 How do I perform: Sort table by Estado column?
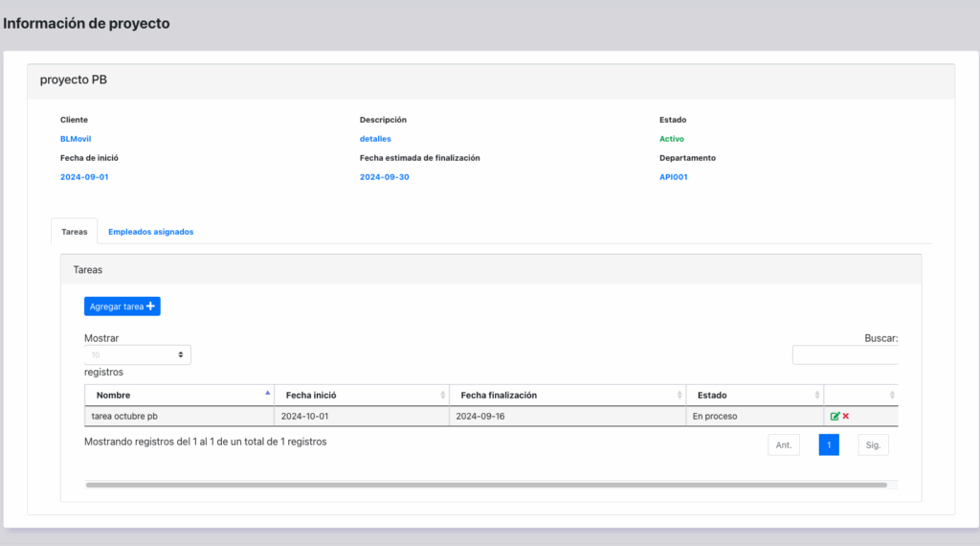click(x=755, y=396)
